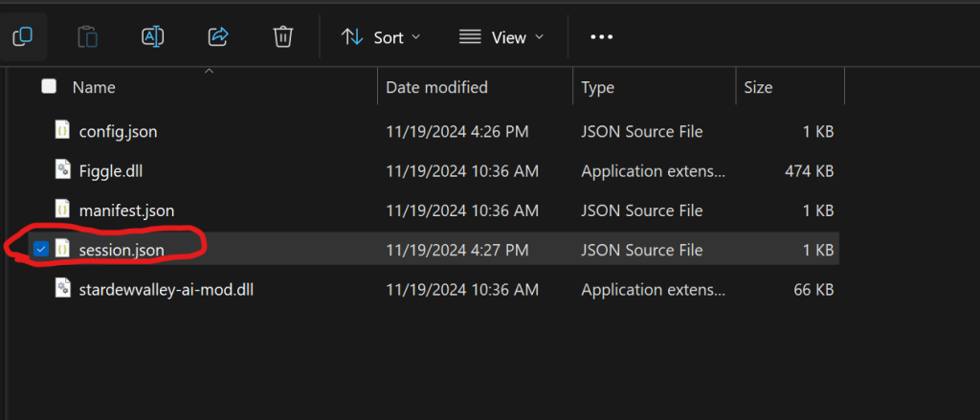Click the Paste icon in toolbar
The image size is (980, 420).
pos(87,36)
